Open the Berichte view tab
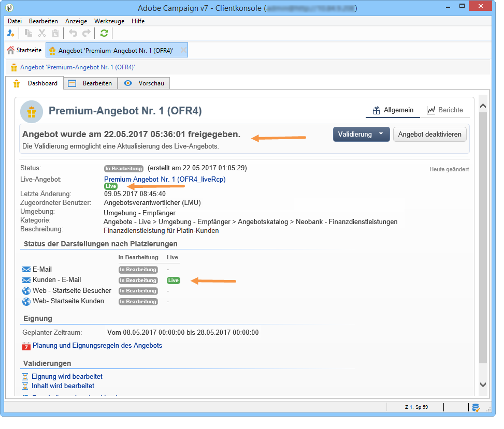This screenshot has width=504, height=429. 445,110
